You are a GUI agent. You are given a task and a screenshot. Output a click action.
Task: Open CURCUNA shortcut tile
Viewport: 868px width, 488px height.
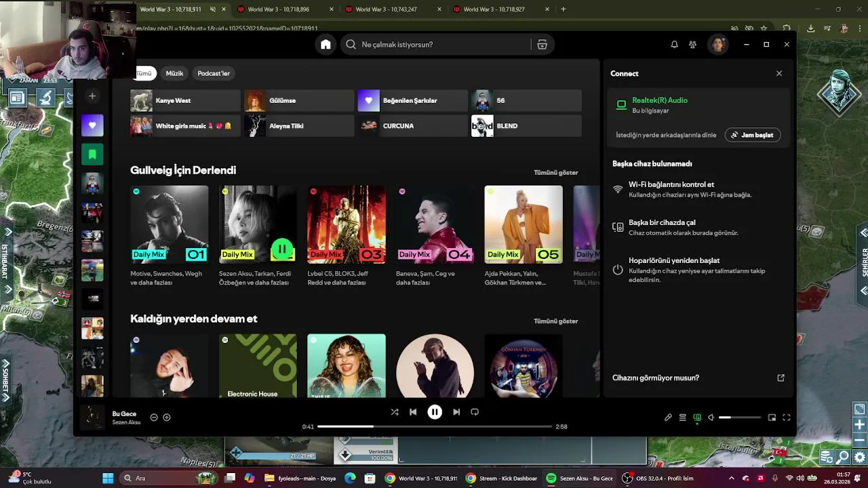point(413,126)
